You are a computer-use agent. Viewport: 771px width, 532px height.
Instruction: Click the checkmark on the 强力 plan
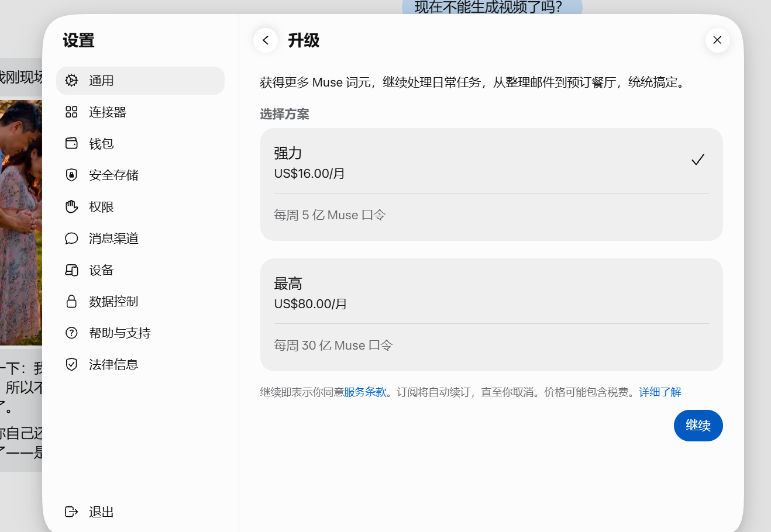[x=698, y=160]
